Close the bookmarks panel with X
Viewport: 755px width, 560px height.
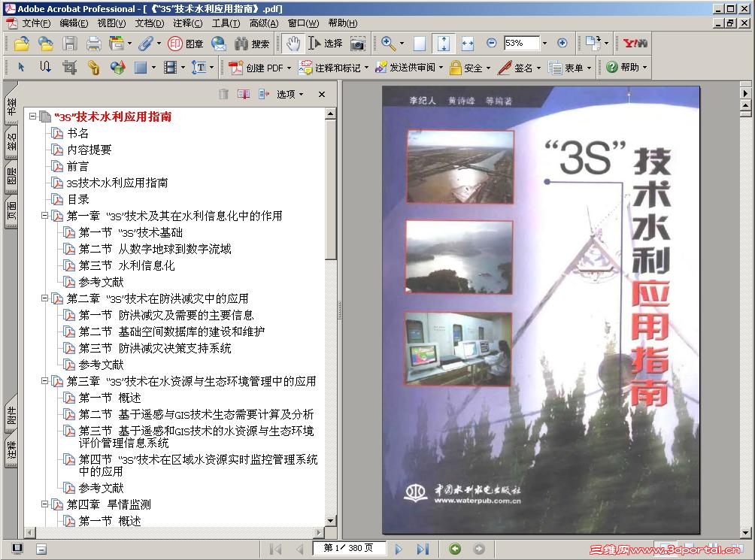[x=322, y=95]
